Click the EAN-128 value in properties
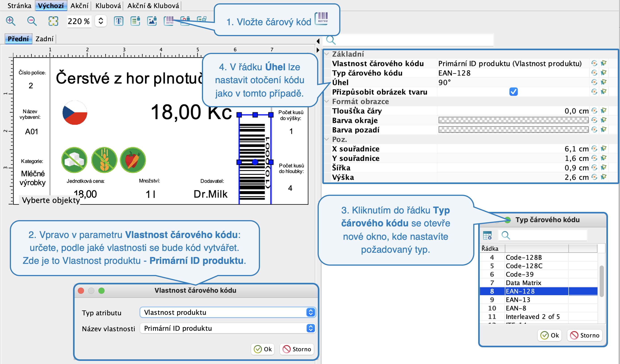 click(x=455, y=73)
